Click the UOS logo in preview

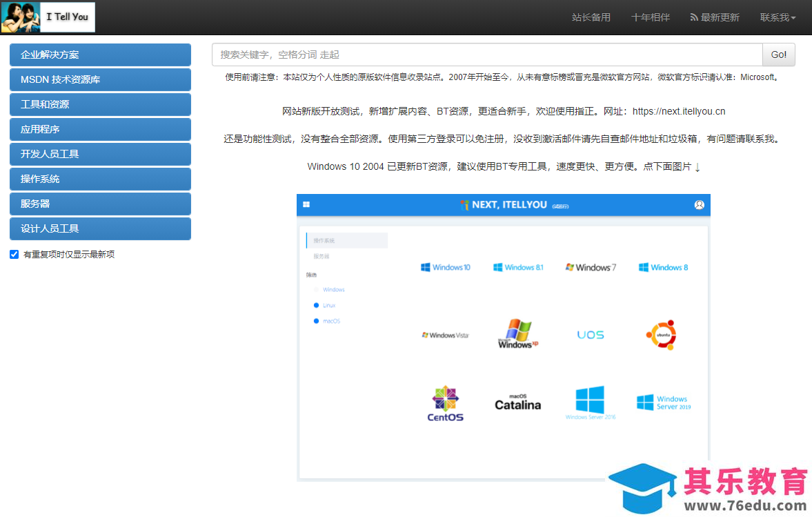point(591,335)
